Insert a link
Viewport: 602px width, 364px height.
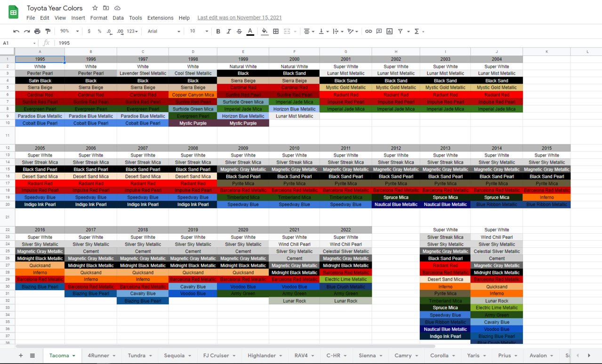tap(369, 31)
